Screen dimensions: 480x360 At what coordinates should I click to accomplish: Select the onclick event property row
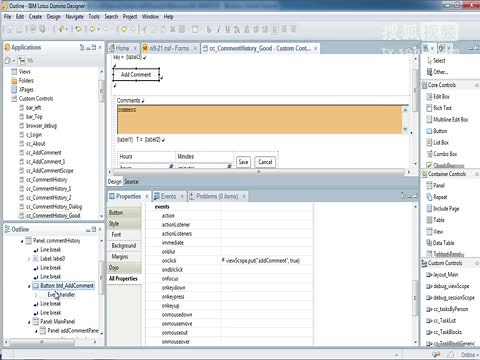230,261
